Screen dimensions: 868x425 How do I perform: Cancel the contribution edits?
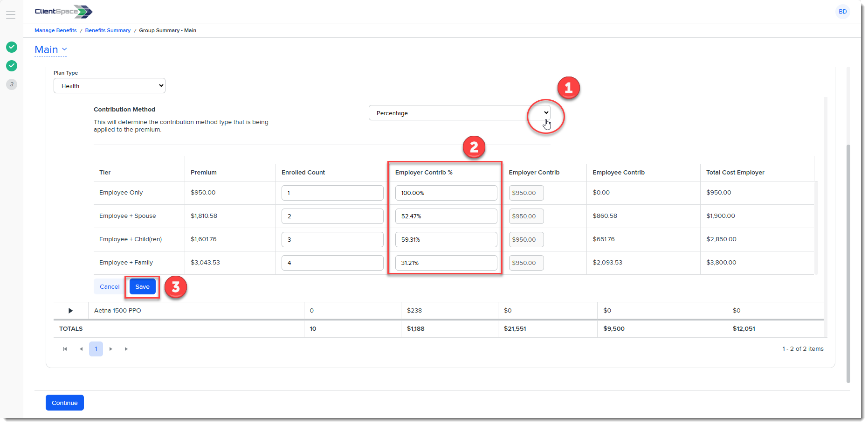(110, 287)
